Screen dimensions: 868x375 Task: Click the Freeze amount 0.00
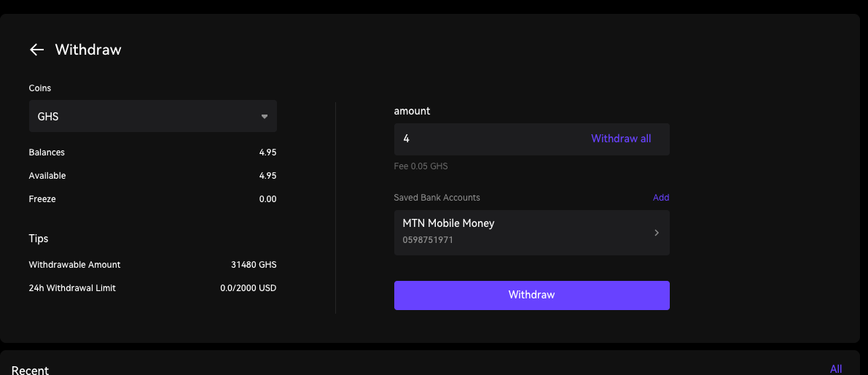point(267,199)
